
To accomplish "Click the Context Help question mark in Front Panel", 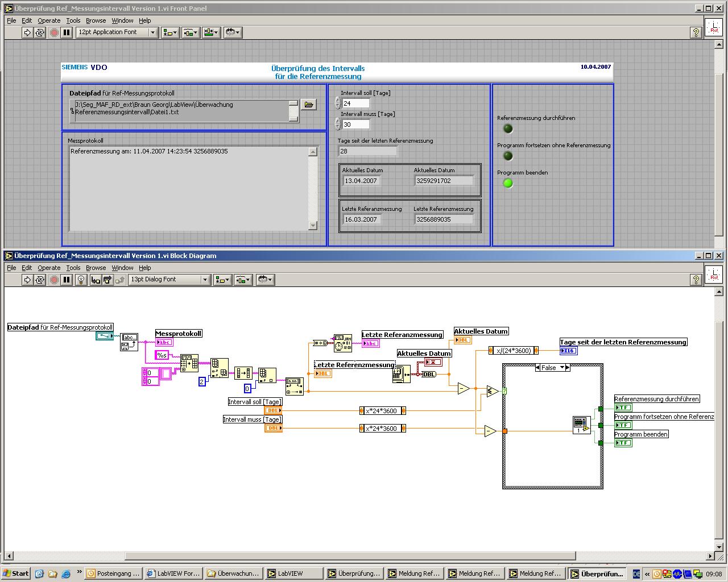I will (x=695, y=32).
